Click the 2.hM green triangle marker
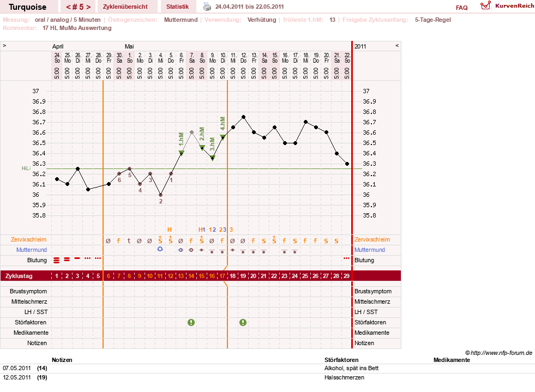The height and width of the screenshot is (392, 535). tap(202, 148)
